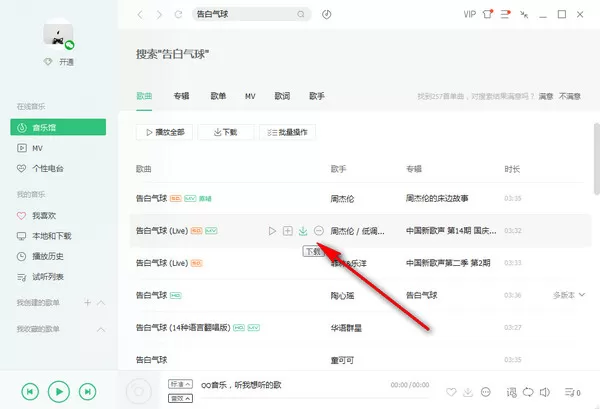Click the search magnifier icon
This screenshot has width=600, height=409.
[301, 14]
